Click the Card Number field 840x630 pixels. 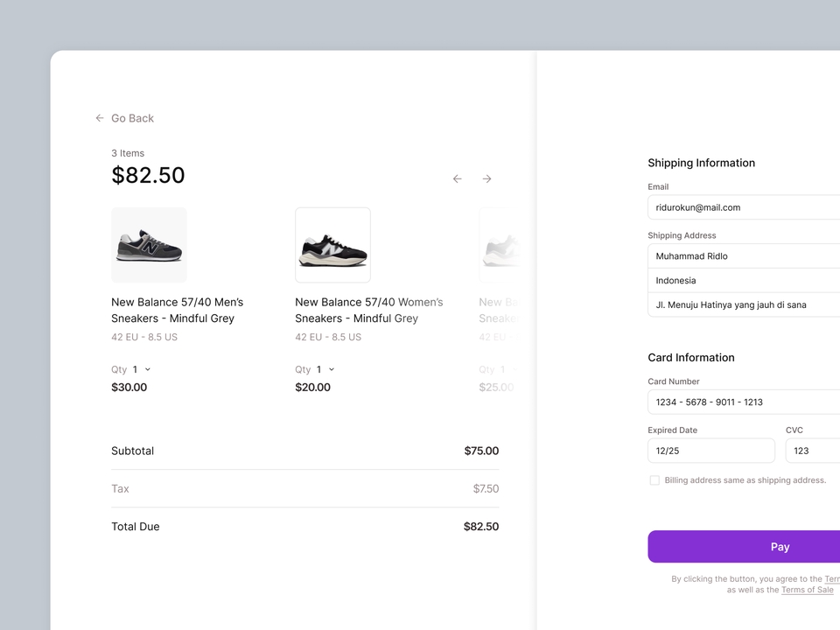tap(744, 402)
